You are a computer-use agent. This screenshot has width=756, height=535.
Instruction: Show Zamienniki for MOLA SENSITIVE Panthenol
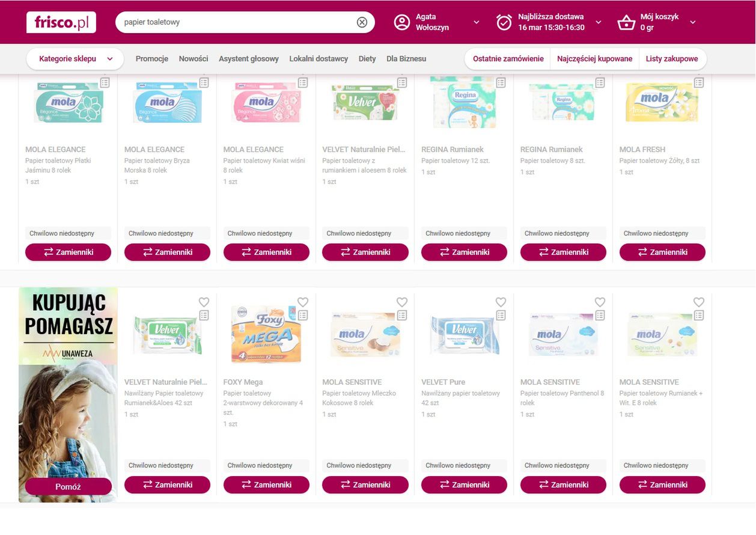[x=563, y=485]
